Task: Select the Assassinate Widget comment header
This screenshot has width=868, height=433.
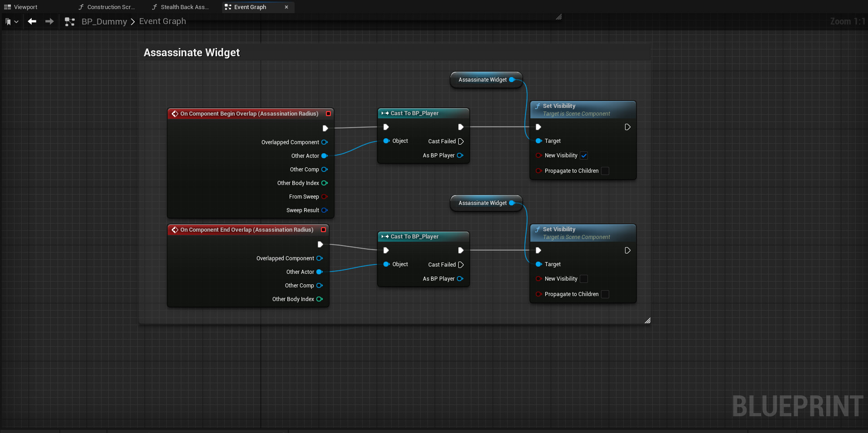Action: tap(191, 52)
